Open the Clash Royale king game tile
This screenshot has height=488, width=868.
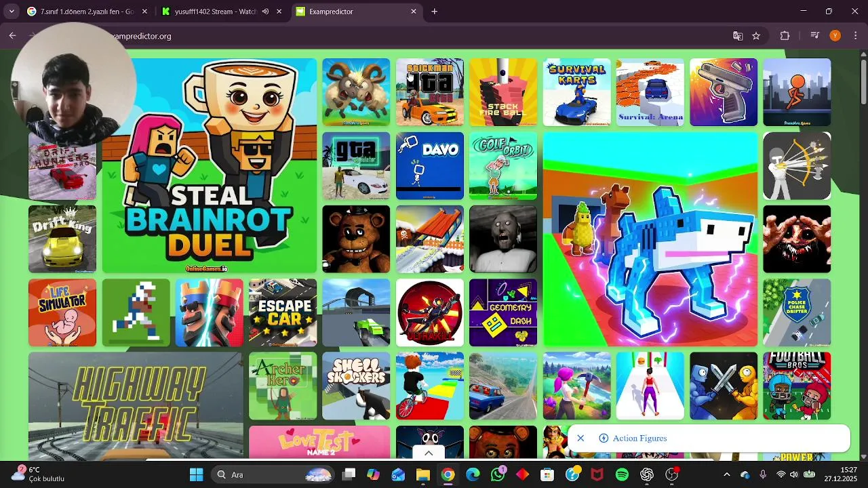(210, 312)
